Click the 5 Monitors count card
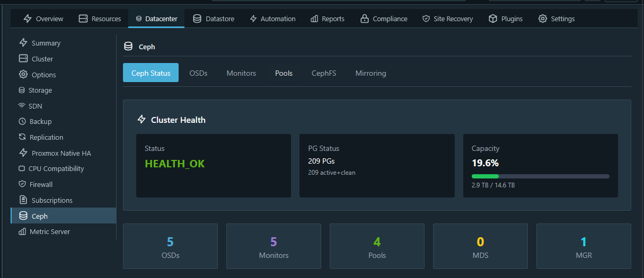Image resolution: width=644 pixels, height=278 pixels. coord(274,246)
